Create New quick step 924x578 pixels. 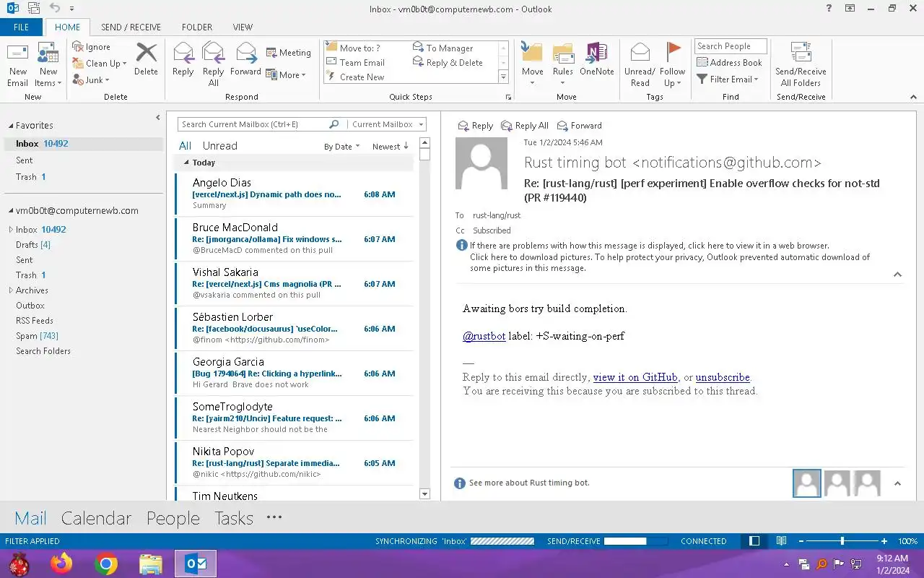(x=356, y=77)
